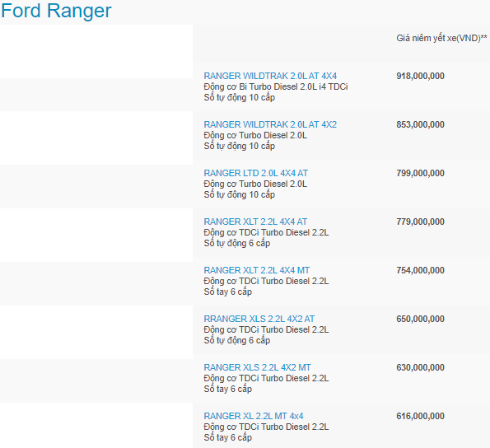Click 'Số tay 6 cấp' under RANGER XL MT 4x4

pos(228,437)
